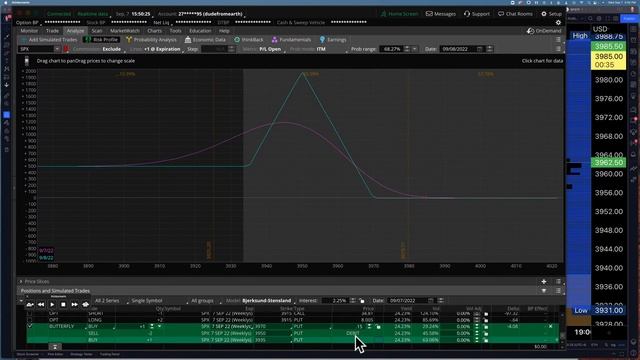Toggle checkbox for the SHORT CALL row
The height and width of the screenshot is (360, 640).
point(29,313)
